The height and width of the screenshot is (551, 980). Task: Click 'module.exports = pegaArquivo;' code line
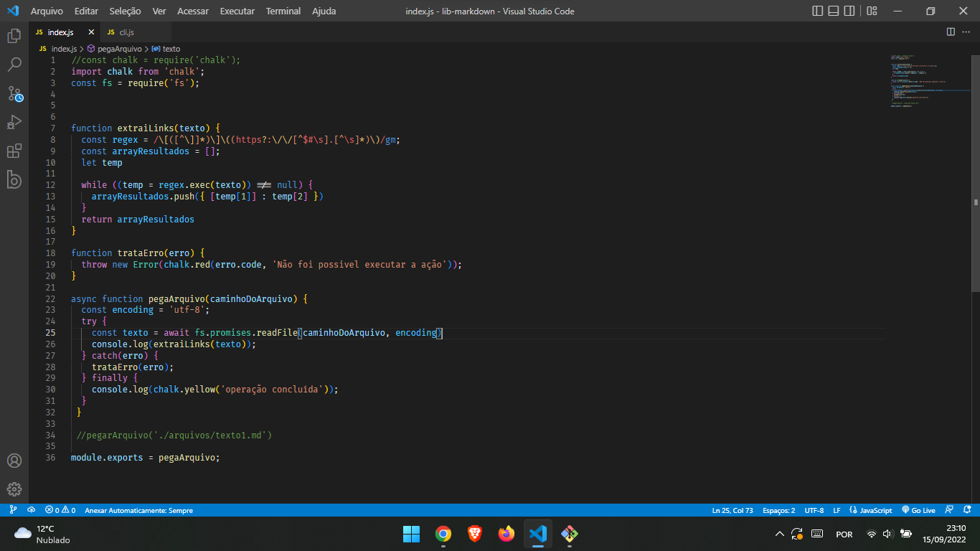click(x=145, y=457)
